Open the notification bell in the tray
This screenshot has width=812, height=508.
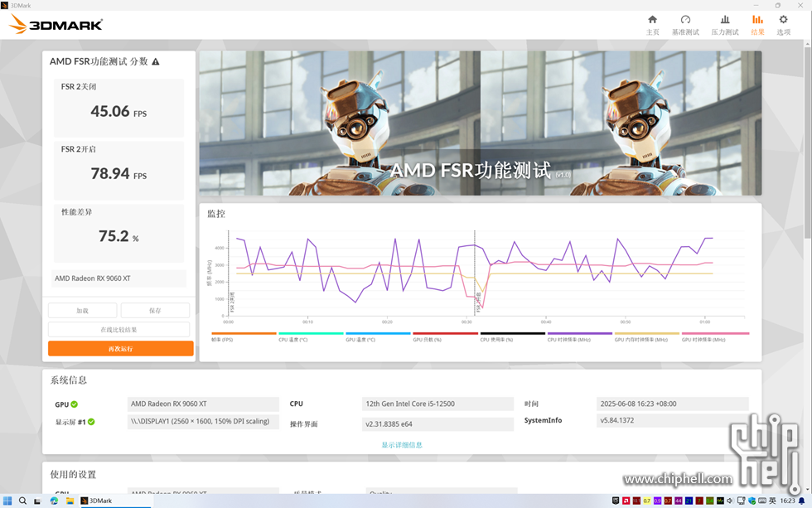coord(802,501)
